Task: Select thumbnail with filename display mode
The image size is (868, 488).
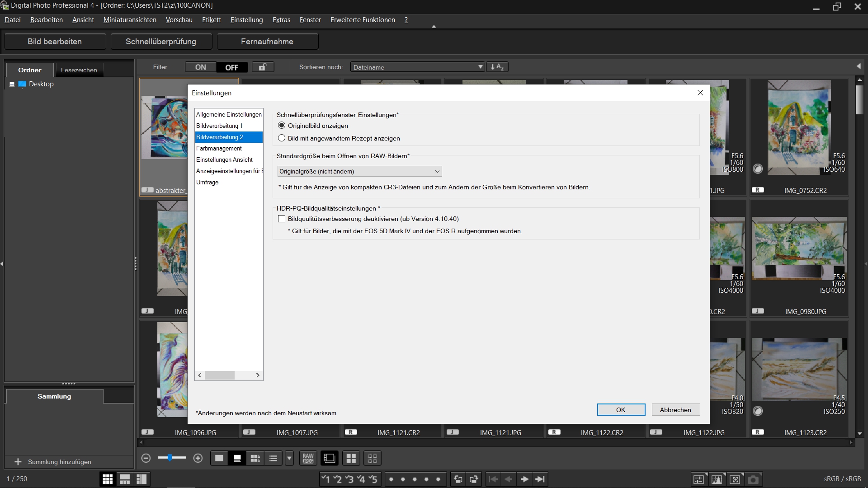Action: tap(237, 458)
